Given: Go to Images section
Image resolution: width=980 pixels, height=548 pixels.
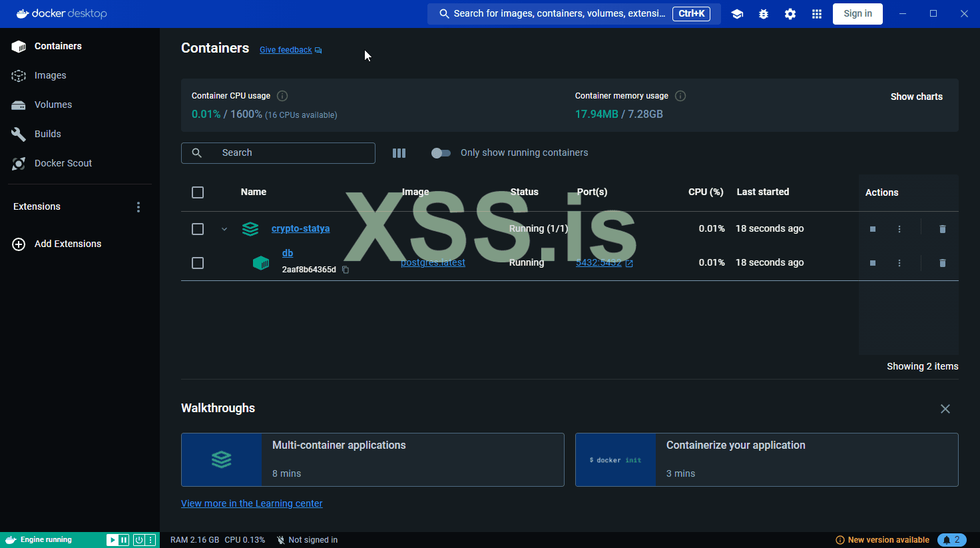Looking at the screenshot, I should coord(80,75).
